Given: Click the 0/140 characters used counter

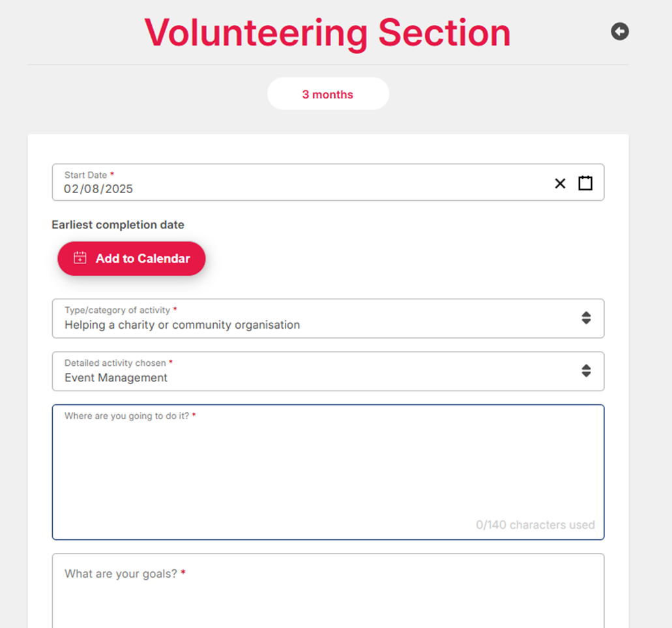Looking at the screenshot, I should pos(534,524).
